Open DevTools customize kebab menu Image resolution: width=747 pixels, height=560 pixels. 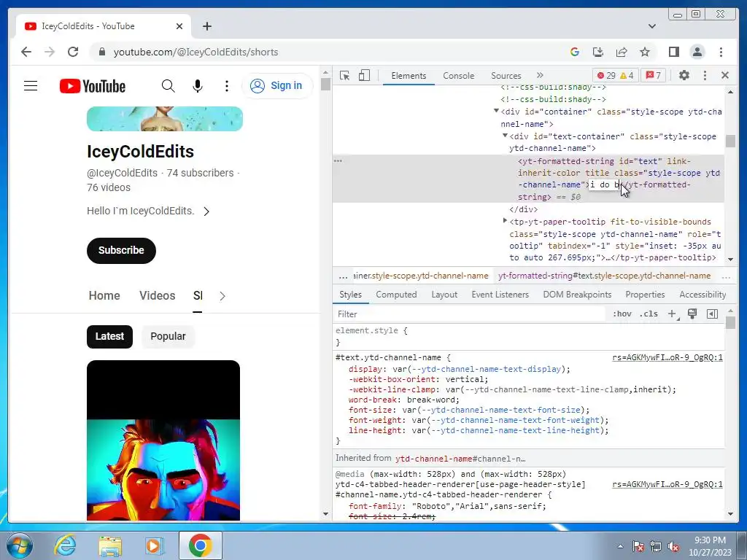coord(705,75)
